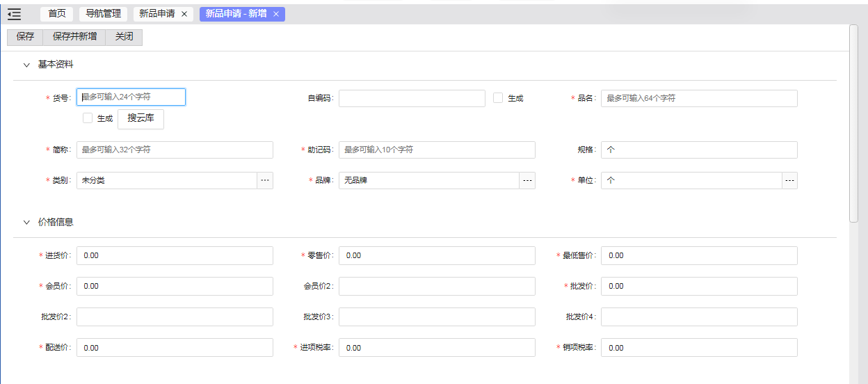Focus the 批发价 input field

[x=699, y=286]
